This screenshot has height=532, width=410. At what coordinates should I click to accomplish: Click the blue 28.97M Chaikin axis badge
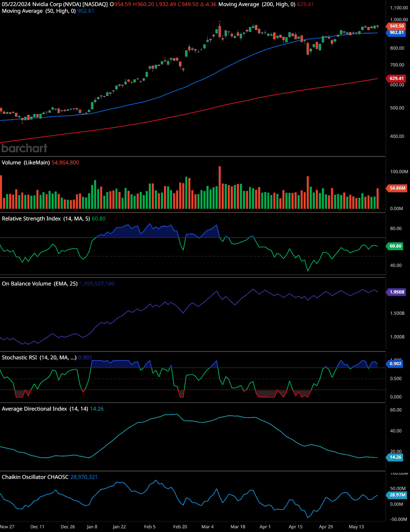397,495
